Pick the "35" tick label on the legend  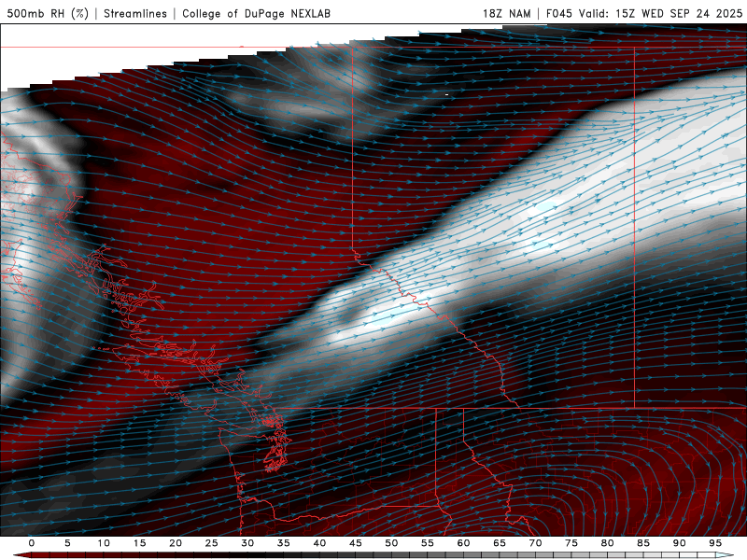pyautogui.click(x=283, y=543)
